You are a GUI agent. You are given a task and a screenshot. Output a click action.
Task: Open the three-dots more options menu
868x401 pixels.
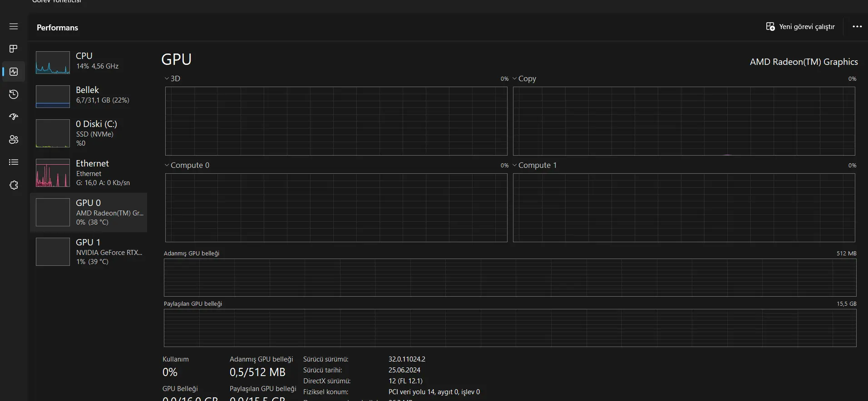pyautogui.click(x=857, y=27)
